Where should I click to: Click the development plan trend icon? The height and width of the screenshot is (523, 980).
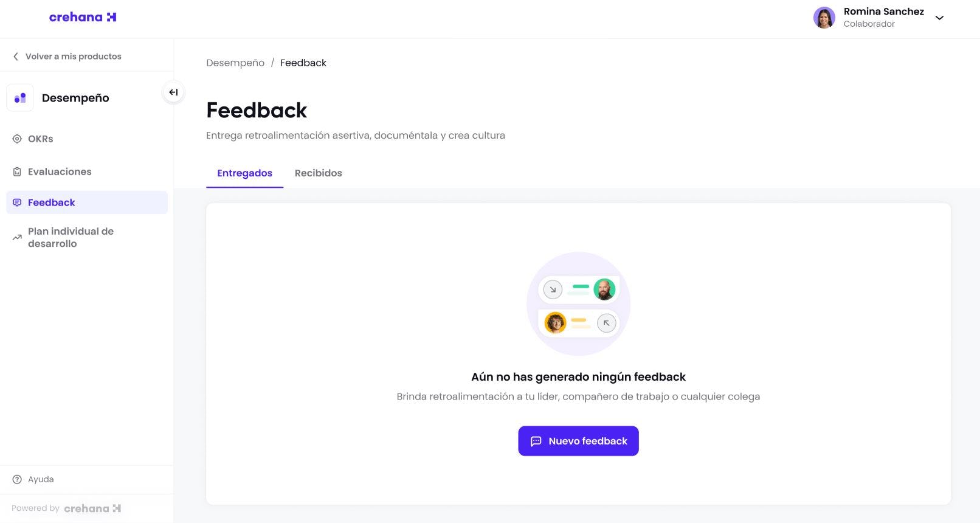(x=17, y=238)
